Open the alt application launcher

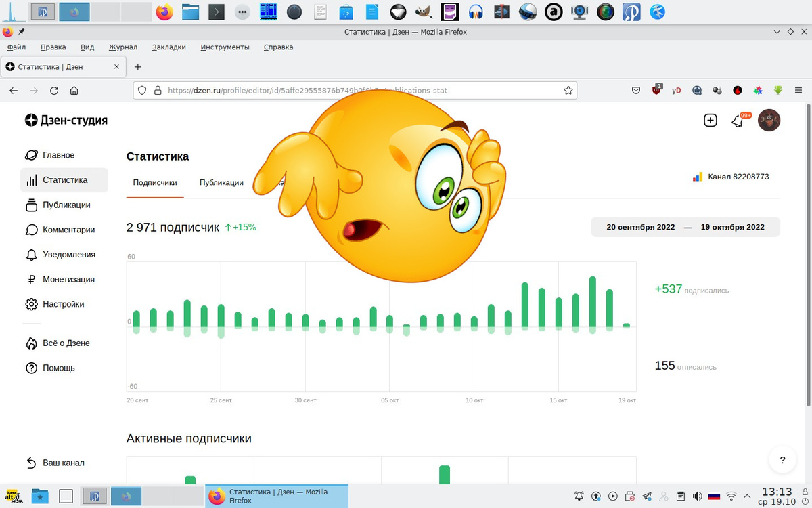12,496
